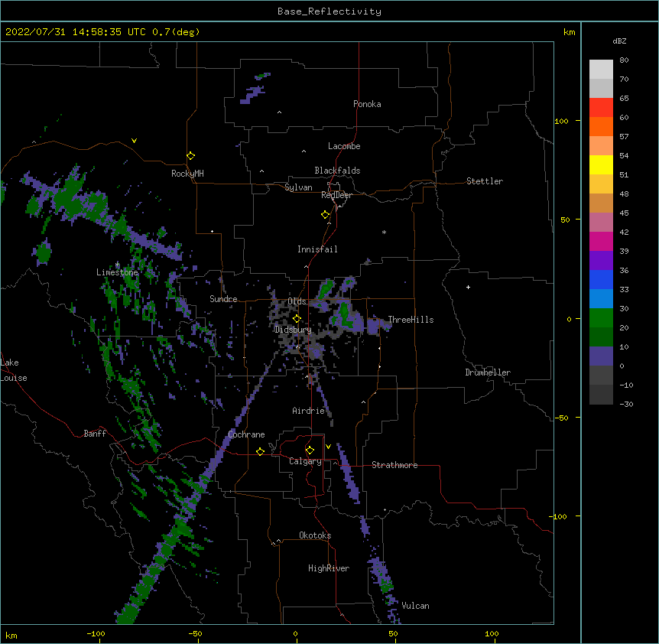Click the Banff town label
Image resolution: width=659 pixels, height=644 pixels.
coord(95,434)
